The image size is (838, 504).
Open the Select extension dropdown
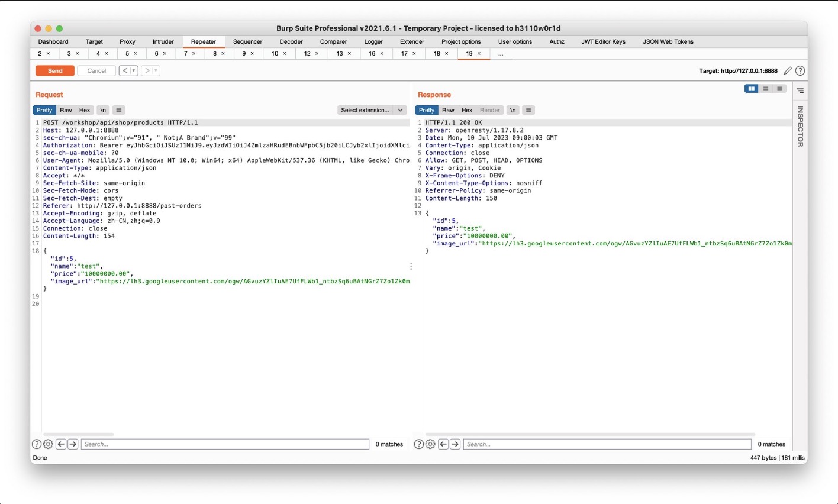click(x=372, y=110)
